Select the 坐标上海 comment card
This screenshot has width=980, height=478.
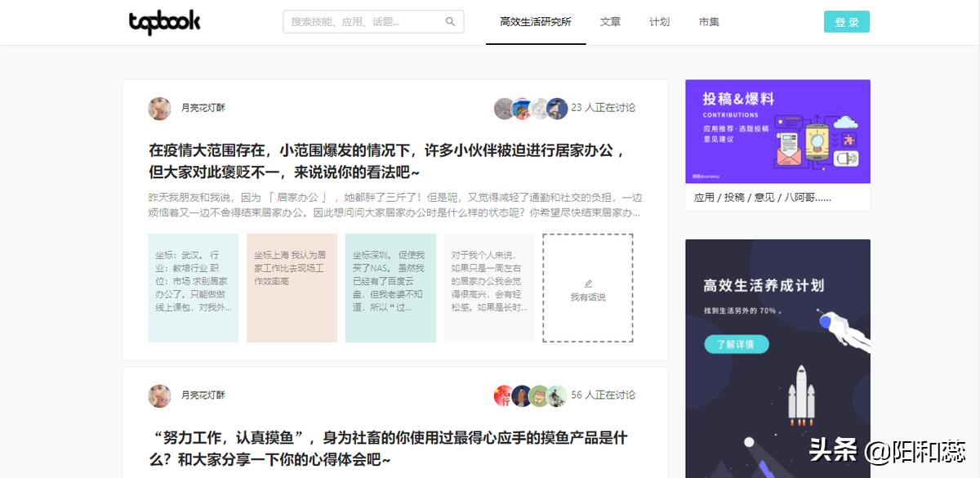[292, 286]
